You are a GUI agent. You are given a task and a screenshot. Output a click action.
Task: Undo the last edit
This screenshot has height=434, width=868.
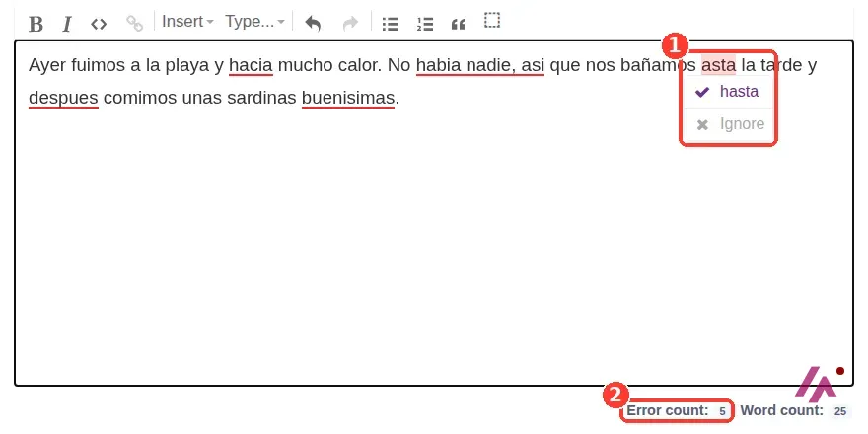(314, 24)
